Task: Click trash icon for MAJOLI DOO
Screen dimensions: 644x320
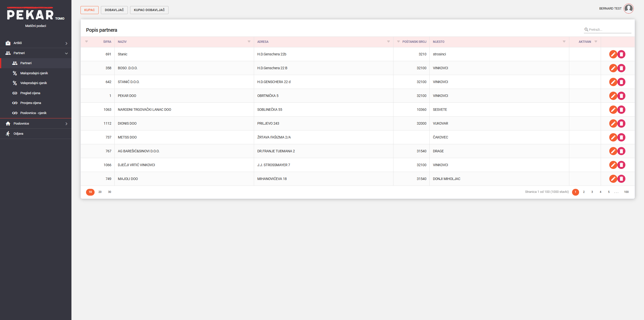Action: click(621, 179)
